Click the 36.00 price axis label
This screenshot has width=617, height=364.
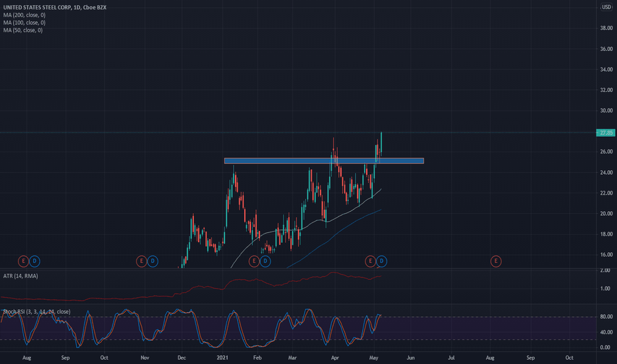click(x=606, y=49)
